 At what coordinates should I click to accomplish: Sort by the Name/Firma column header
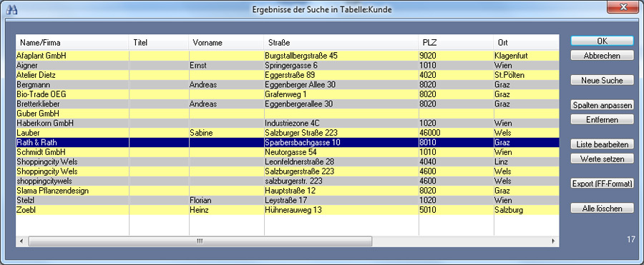[x=72, y=43]
